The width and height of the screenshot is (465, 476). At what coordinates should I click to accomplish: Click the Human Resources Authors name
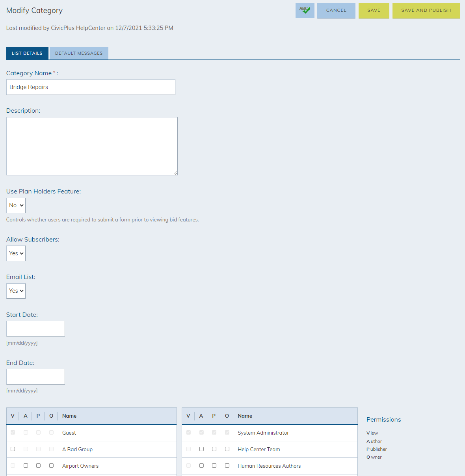coord(269,466)
